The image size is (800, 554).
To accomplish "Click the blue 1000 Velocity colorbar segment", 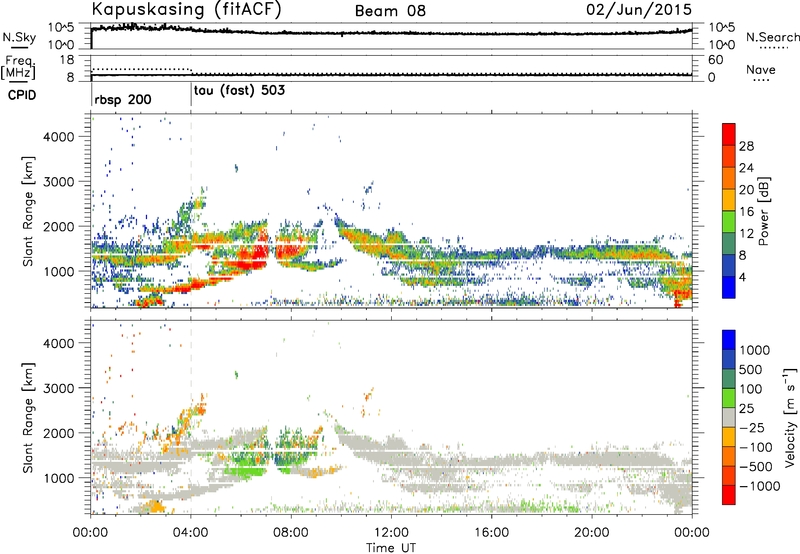I will pos(729,340).
